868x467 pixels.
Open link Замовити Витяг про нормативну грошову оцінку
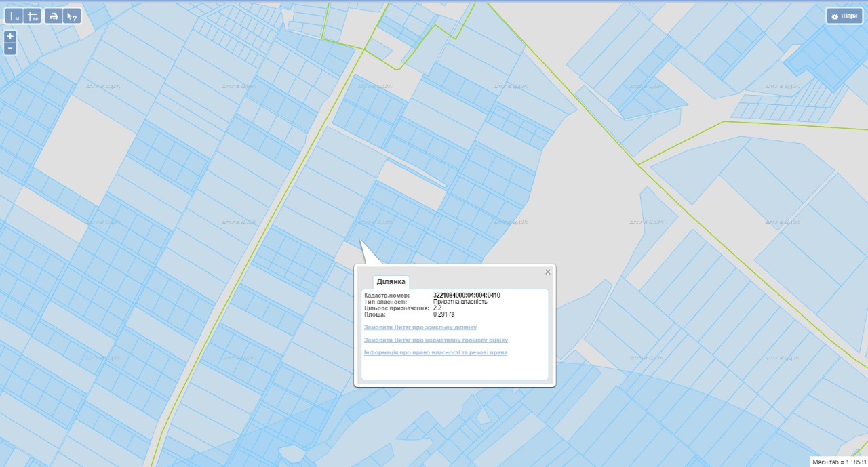coord(436,340)
